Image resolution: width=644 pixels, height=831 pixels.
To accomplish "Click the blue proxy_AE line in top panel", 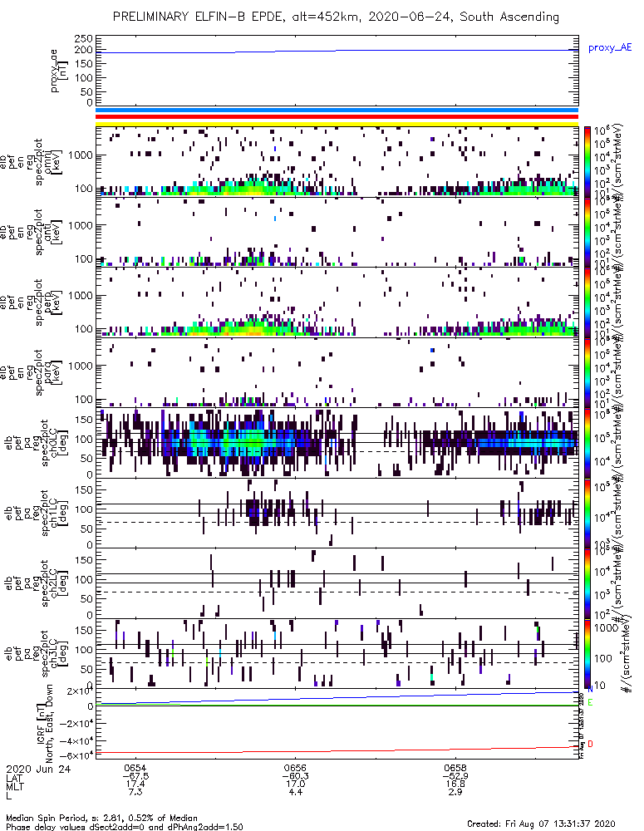I will (337, 51).
